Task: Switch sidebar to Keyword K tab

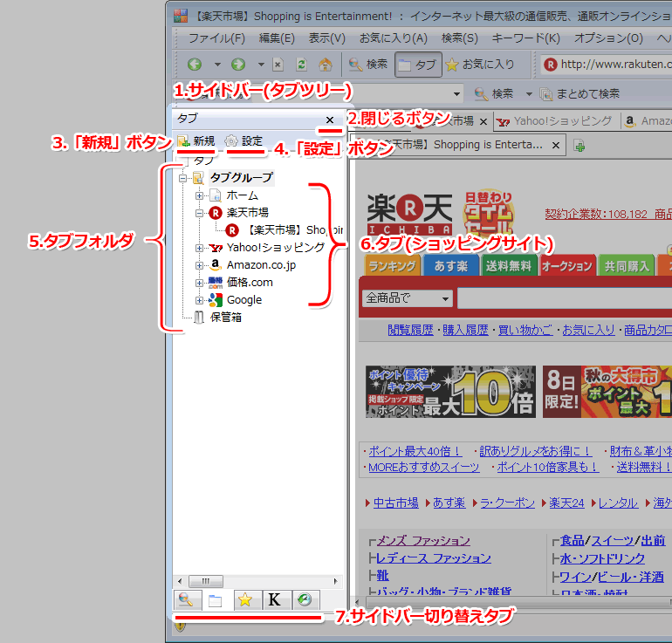Action: [x=274, y=600]
